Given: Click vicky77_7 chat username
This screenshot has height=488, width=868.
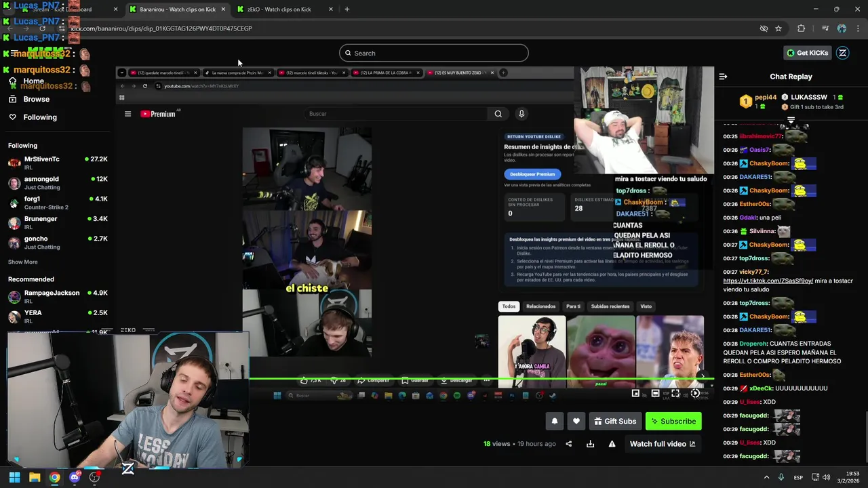Looking at the screenshot, I should pos(754,272).
